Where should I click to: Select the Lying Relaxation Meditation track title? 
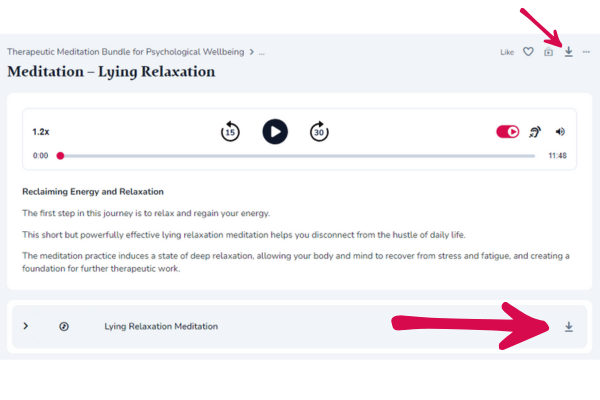pos(161,326)
